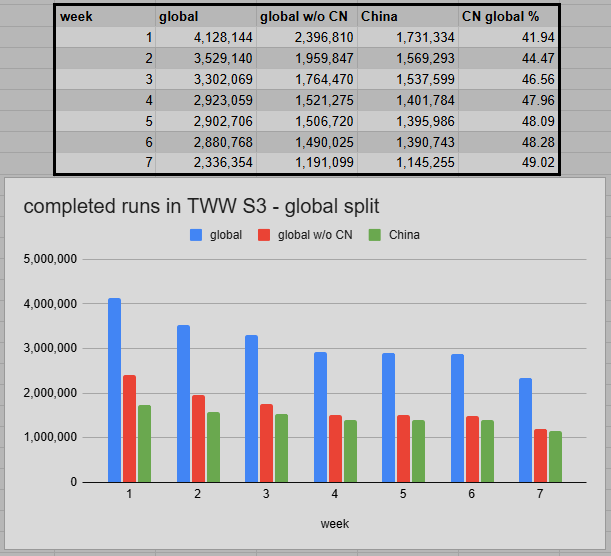Click the blue global bar for week 1

tap(114, 390)
